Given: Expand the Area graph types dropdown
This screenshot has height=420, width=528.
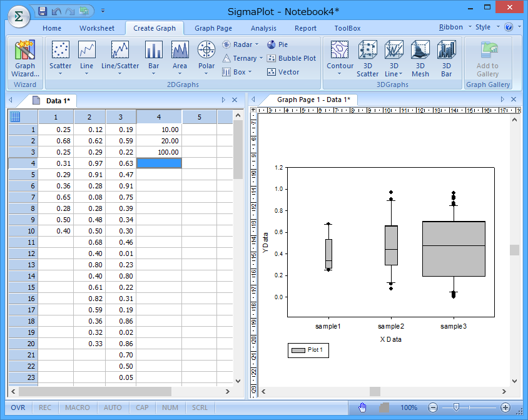Looking at the screenshot, I should pos(180,74).
